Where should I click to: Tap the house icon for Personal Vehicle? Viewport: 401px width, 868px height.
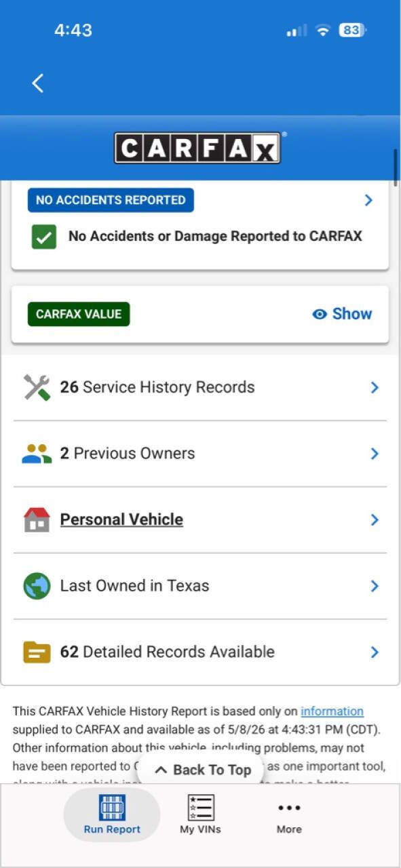[x=37, y=519]
